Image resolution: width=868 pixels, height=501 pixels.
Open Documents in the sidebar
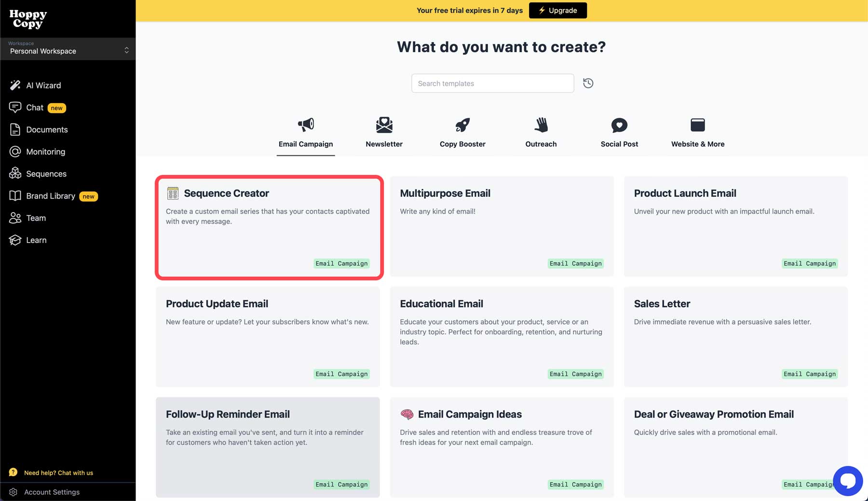[x=47, y=130]
